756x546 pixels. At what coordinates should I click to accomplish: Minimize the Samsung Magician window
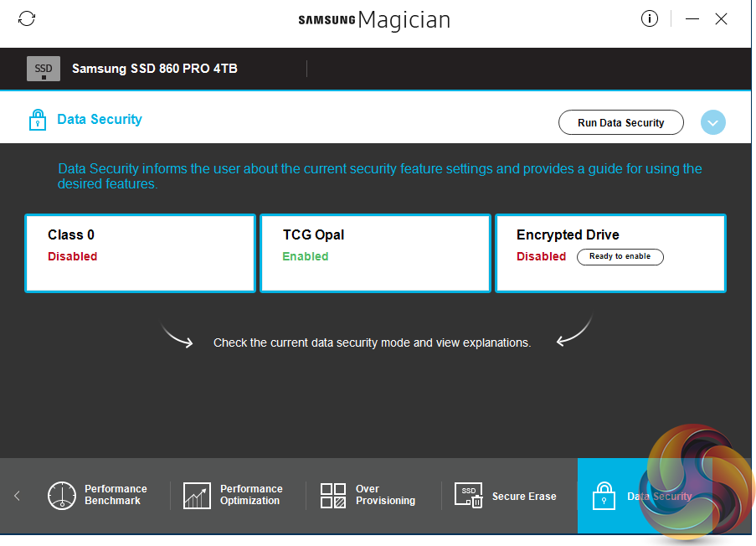coord(692,18)
